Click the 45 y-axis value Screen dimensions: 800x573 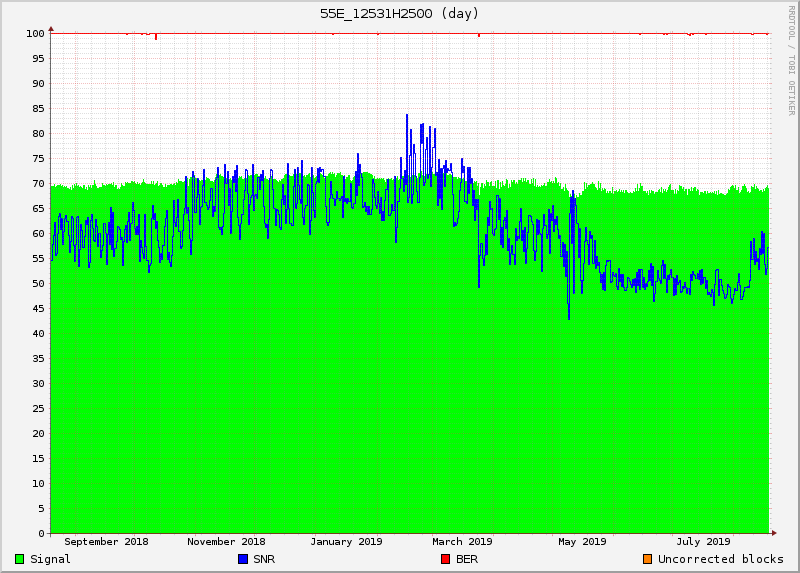[38, 309]
